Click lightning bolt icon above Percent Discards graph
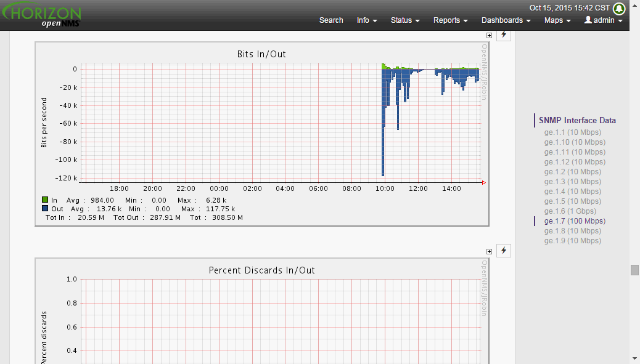This screenshot has width=640, height=364. 504,251
